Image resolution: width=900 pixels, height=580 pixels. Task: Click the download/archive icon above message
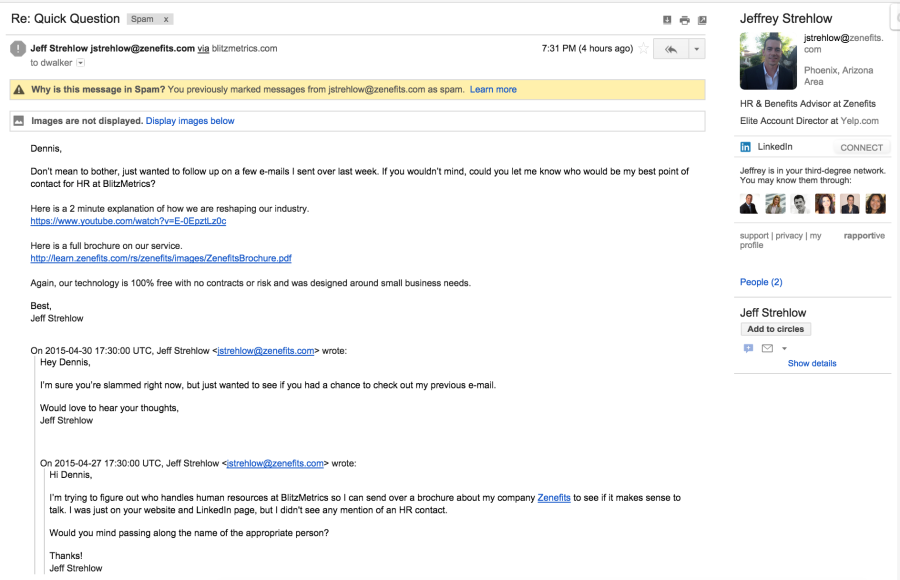point(667,20)
